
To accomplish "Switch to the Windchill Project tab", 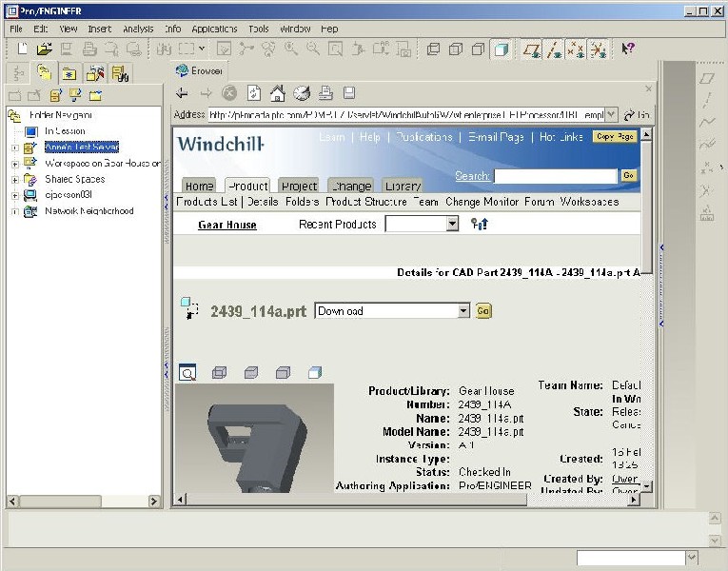I will click(299, 186).
